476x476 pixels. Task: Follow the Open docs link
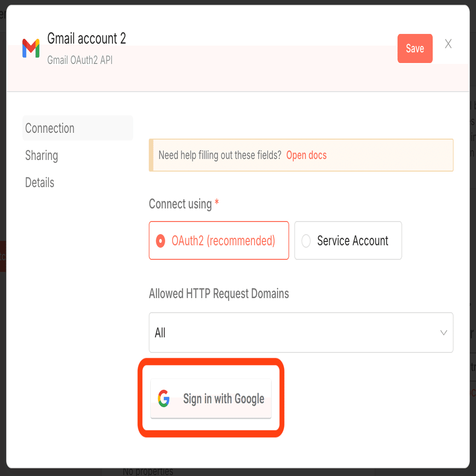306,155
